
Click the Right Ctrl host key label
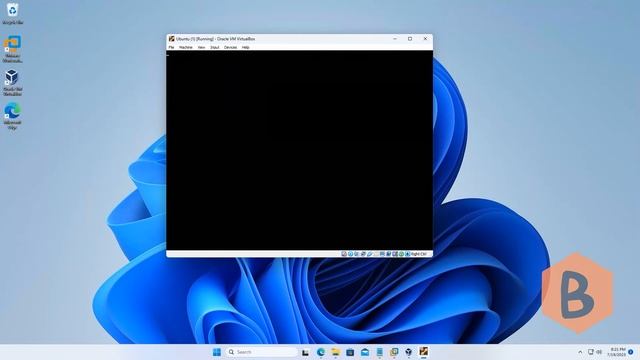point(419,254)
